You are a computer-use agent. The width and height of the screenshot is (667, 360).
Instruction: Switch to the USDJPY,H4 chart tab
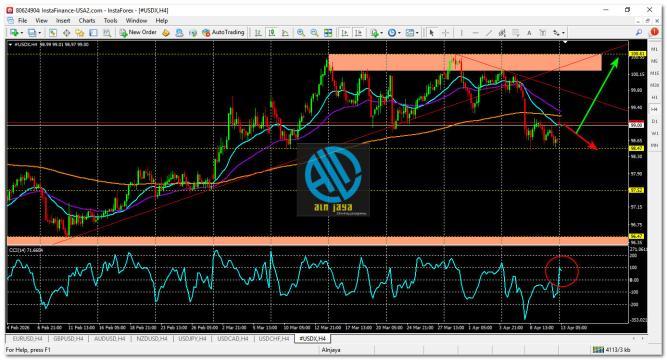pos(192,339)
